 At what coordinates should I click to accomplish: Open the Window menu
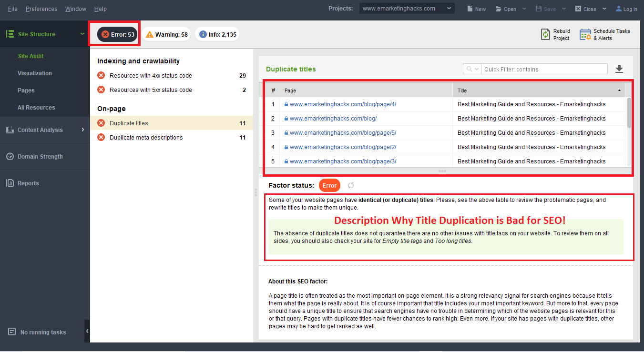(76, 9)
